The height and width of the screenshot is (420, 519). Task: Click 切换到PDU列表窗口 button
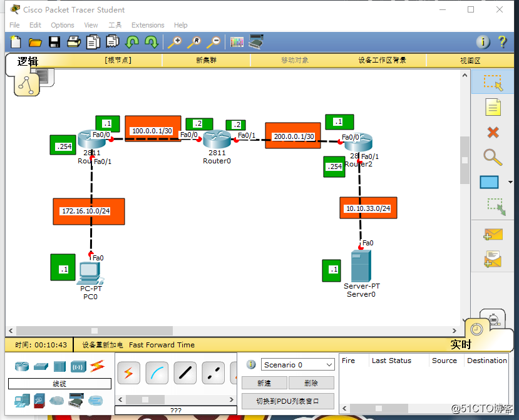coord(287,401)
